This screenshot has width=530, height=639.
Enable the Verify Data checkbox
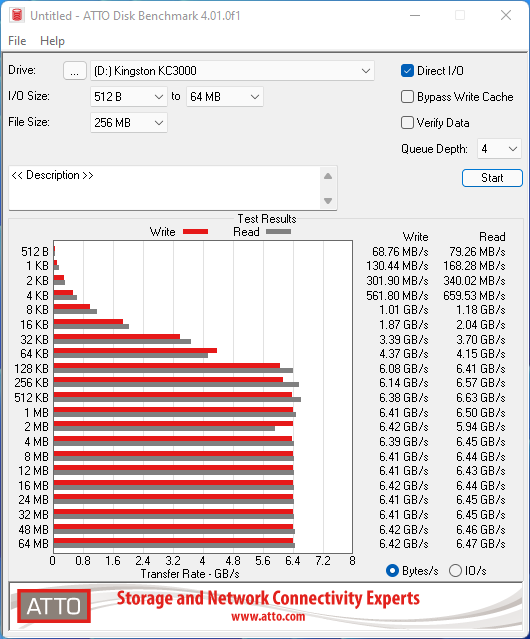(407, 123)
